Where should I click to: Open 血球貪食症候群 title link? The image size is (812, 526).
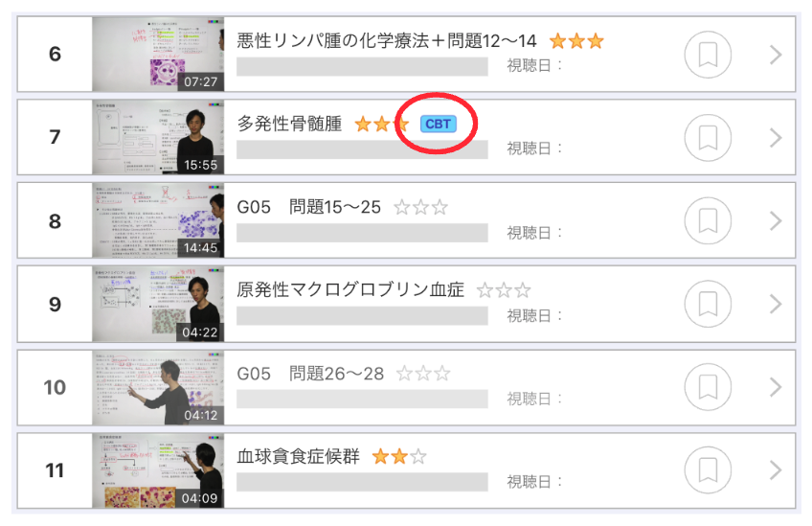[298, 456]
